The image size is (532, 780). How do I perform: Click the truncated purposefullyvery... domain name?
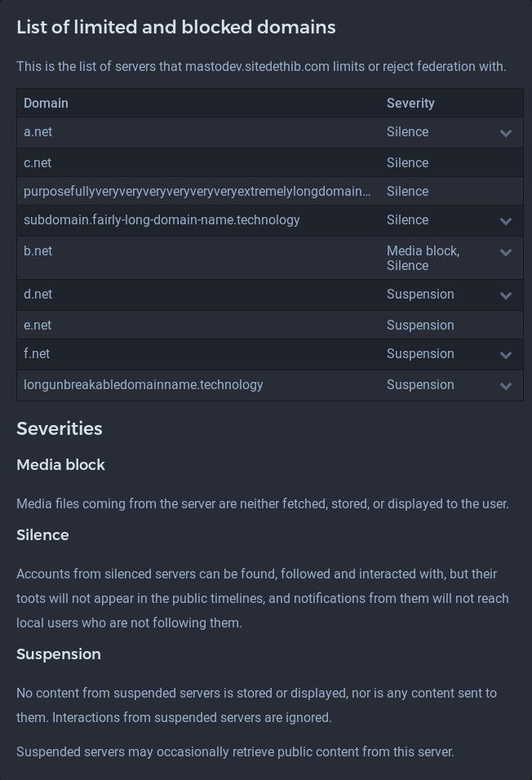click(x=197, y=192)
